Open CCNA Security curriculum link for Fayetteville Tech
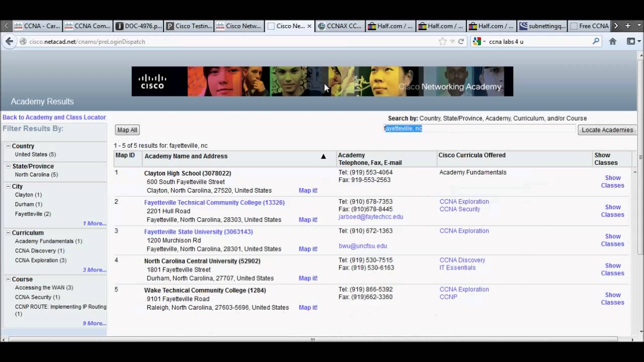This screenshot has height=362, width=644. pos(460,209)
